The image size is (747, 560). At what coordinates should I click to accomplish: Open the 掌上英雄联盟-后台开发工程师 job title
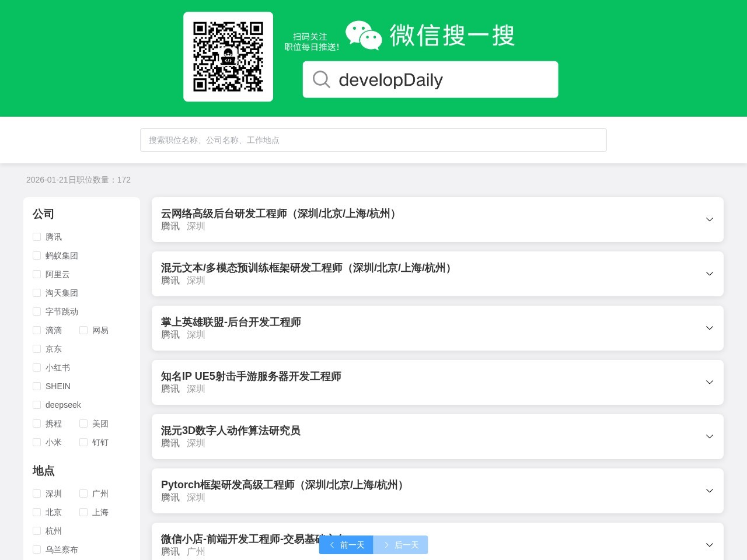coord(231,322)
